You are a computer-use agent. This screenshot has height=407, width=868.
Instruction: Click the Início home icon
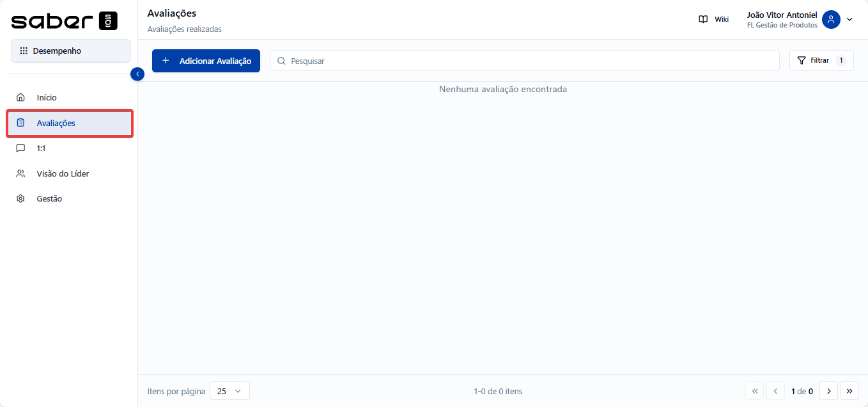[x=20, y=98]
